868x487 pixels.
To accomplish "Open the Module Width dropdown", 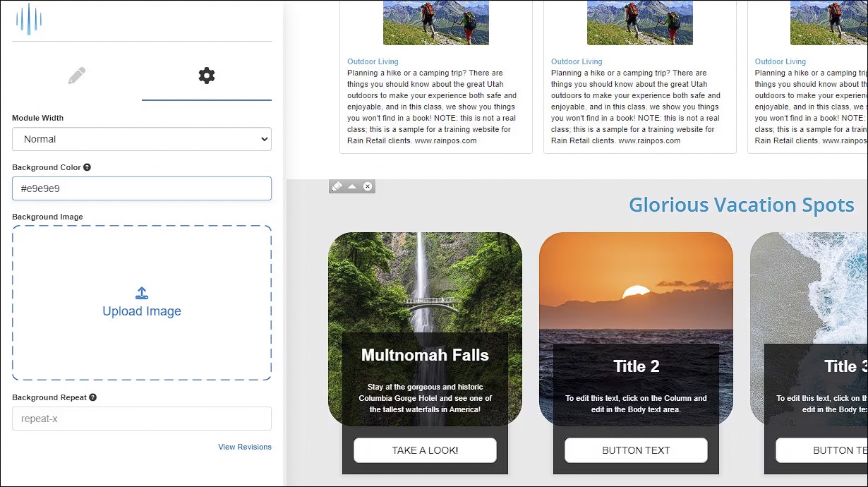I will 142,139.
